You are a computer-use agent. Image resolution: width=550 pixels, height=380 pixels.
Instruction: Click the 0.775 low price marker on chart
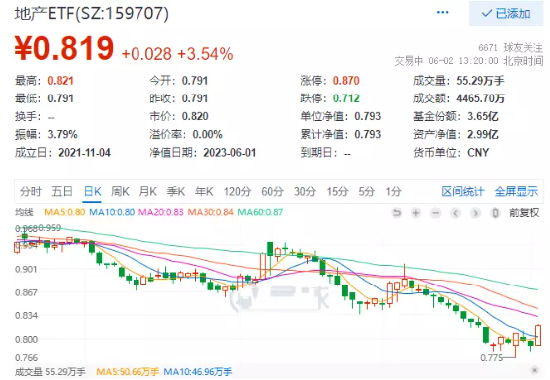[491, 358]
